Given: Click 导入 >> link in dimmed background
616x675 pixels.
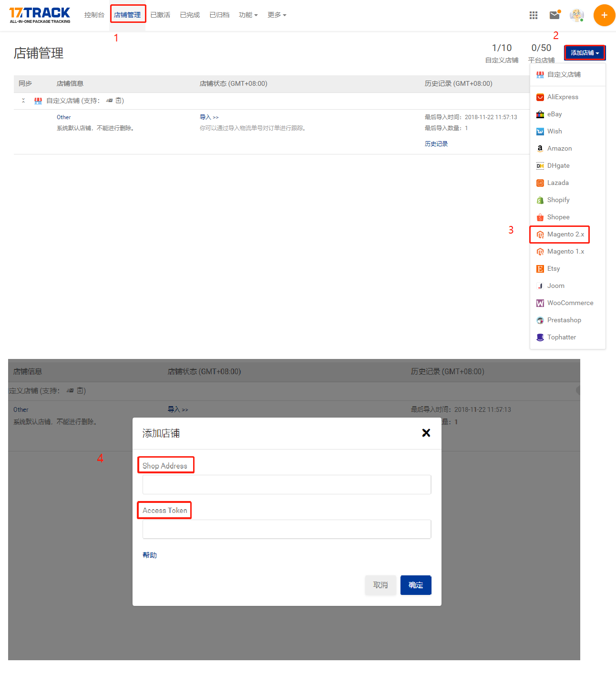Looking at the screenshot, I should [x=178, y=409].
